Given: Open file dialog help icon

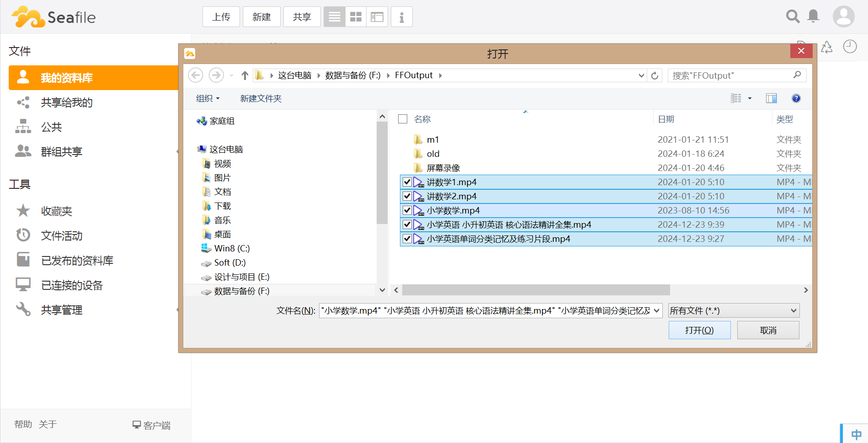Looking at the screenshot, I should point(796,98).
